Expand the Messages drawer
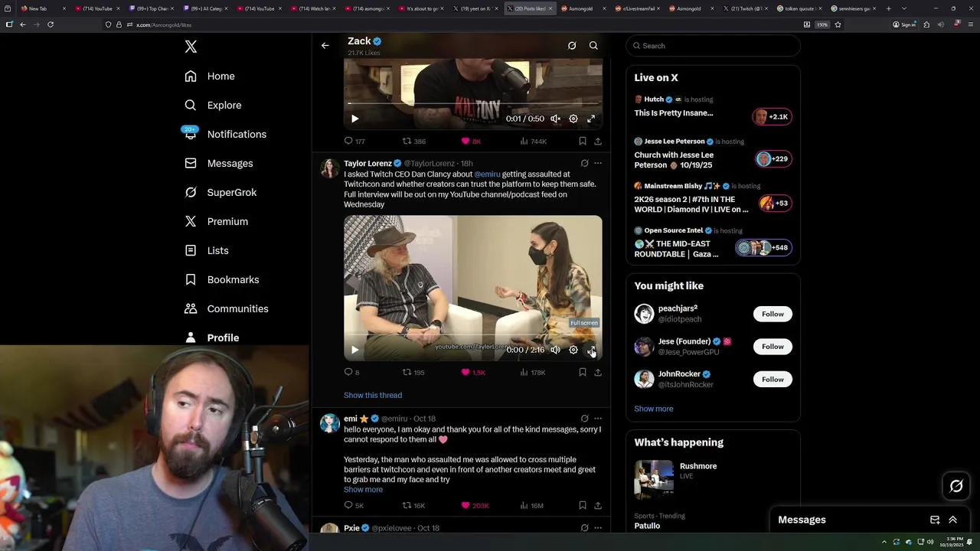 (x=953, y=520)
